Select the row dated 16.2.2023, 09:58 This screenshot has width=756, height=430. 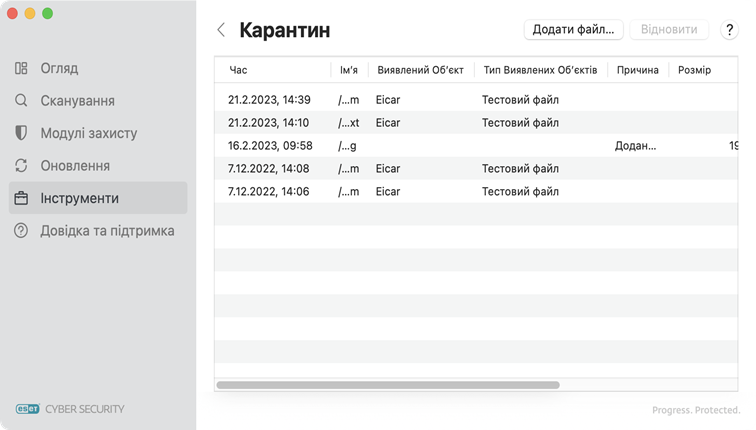pyautogui.click(x=476, y=146)
